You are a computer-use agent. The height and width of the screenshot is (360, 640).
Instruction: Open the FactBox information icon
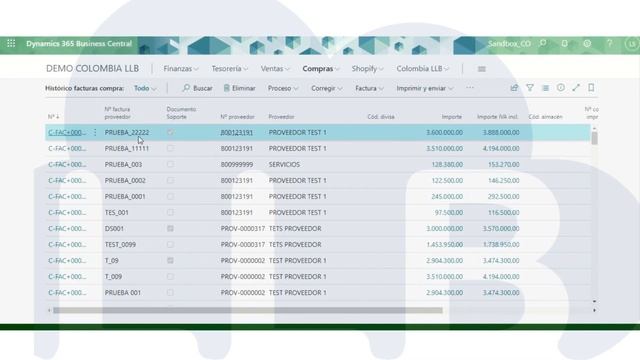[561, 88]
